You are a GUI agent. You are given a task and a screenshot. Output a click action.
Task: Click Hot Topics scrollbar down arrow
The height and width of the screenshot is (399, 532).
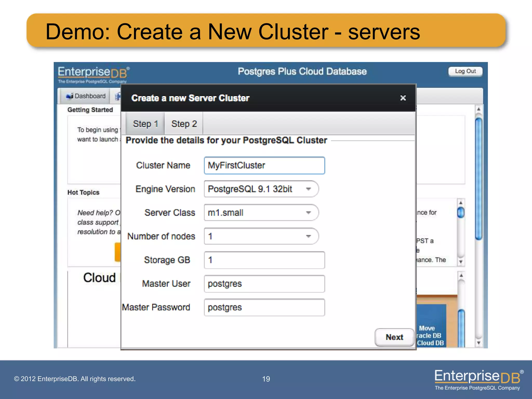[x=461, y=262]
